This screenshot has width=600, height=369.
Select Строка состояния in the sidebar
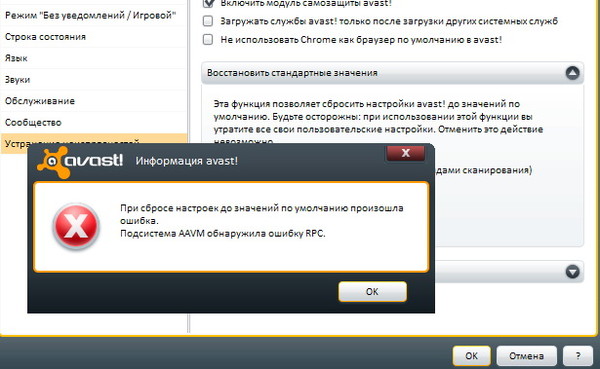click(94, 37)
